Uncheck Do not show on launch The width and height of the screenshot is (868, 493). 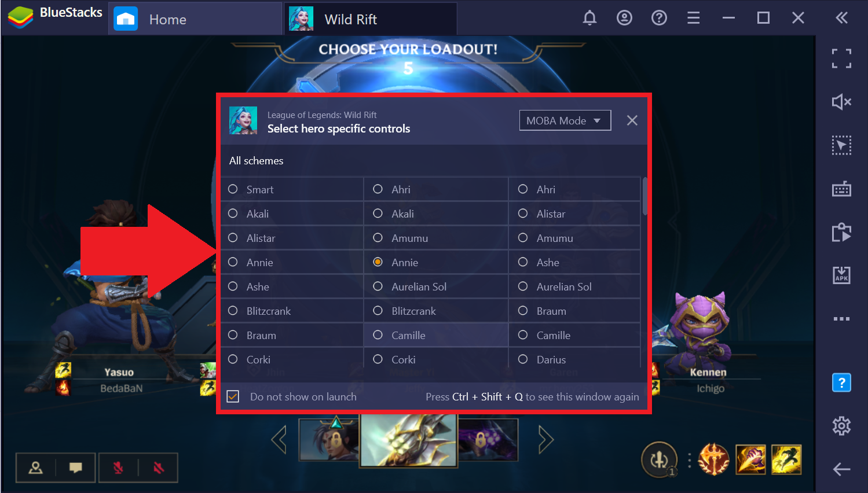233,396
